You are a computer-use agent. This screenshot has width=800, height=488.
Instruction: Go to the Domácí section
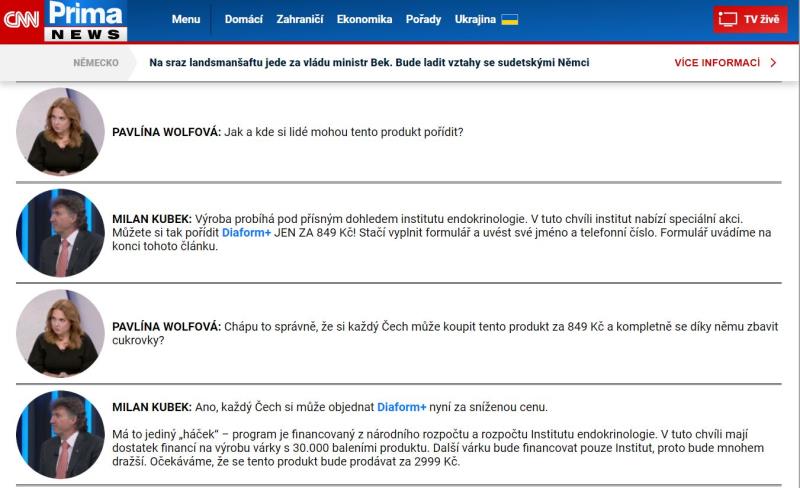(243, 19)
